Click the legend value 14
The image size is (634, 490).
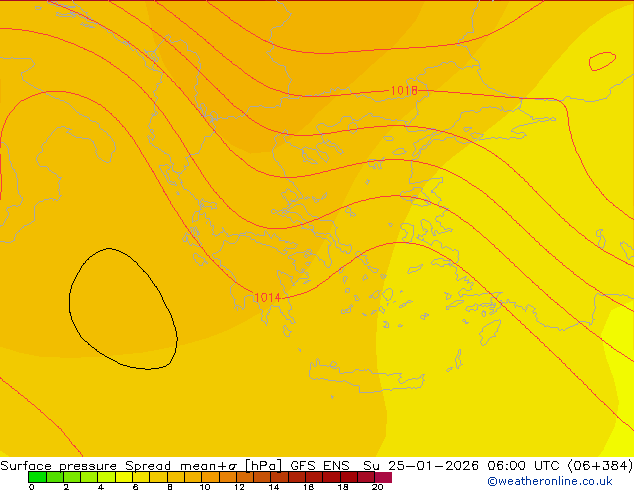tap(274, 487)
